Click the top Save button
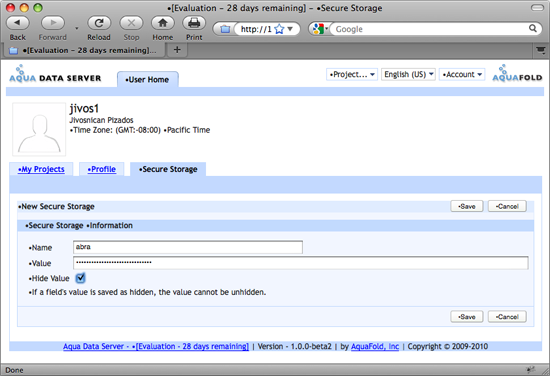 pos(467,206)
